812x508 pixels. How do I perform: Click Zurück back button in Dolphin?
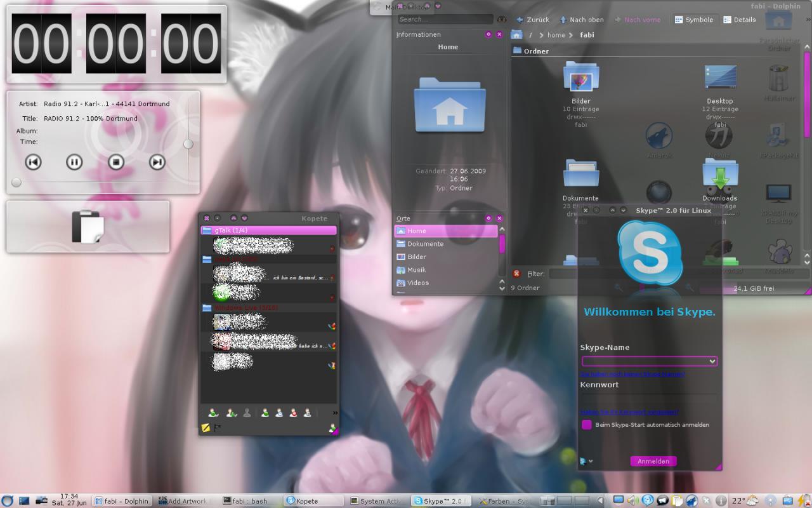[532, 20]
